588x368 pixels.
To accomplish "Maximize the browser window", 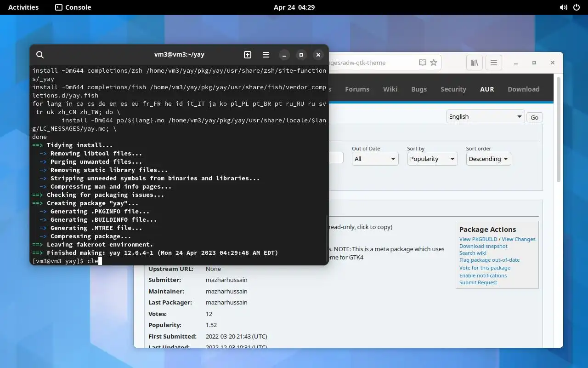I will pos(534,63).
